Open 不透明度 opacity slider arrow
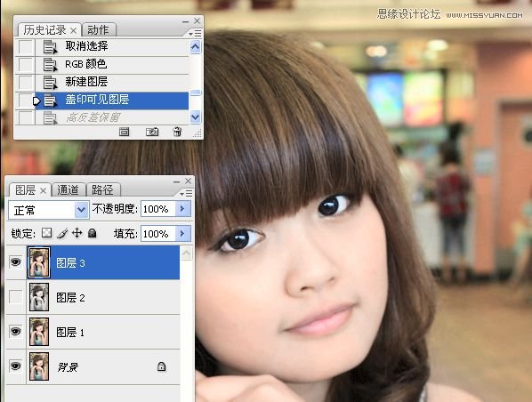The height and width of the screenshot is (402, 532). 183,209
